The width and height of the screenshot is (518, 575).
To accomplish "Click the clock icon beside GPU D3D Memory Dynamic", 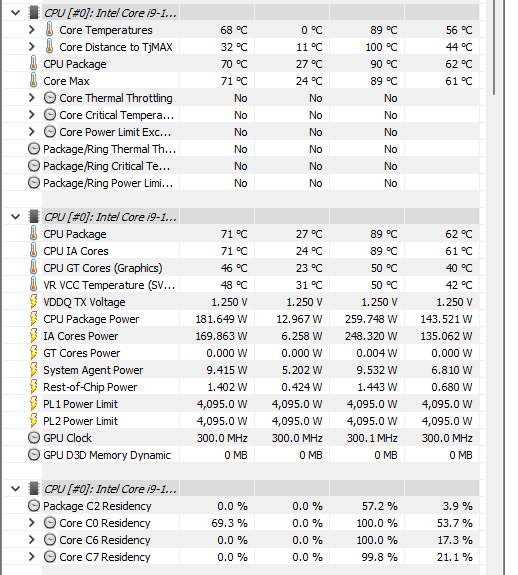I will 34,455.
